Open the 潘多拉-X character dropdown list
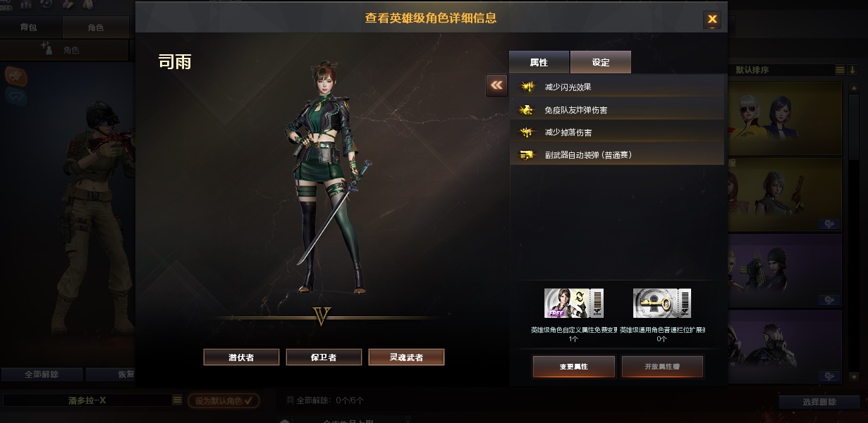 (x=178, y=400)
